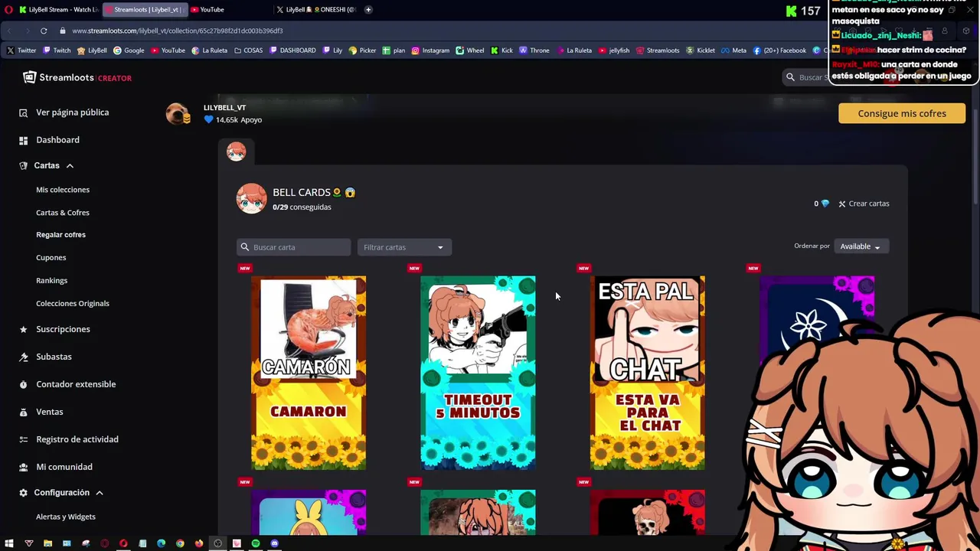This screenshot has height=551, width=980.
Task: Open the Windows Start menu
Action: [9, 543]
